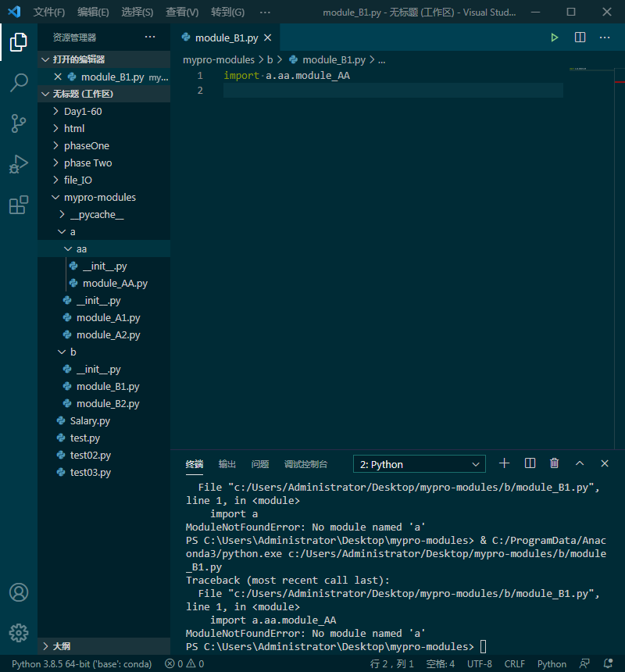Change end of line sequence CRLF
Image resolution: width=625 pixels, height=672 pixels.
[515, 664]
